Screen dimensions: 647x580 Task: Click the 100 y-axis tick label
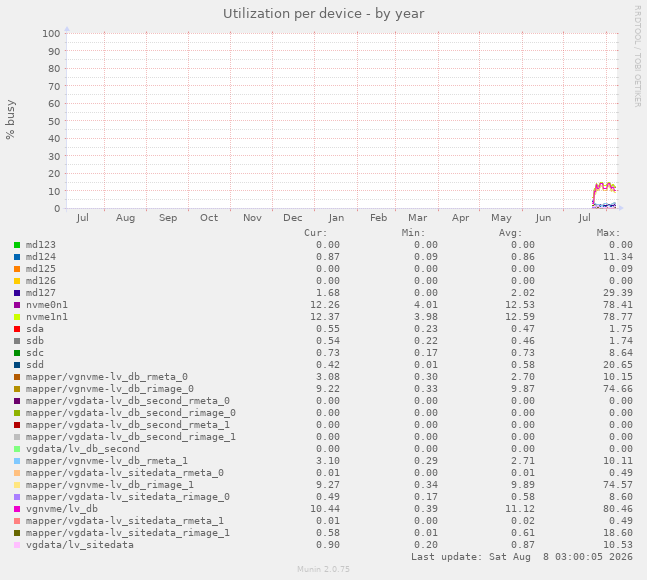click(51, 33)
